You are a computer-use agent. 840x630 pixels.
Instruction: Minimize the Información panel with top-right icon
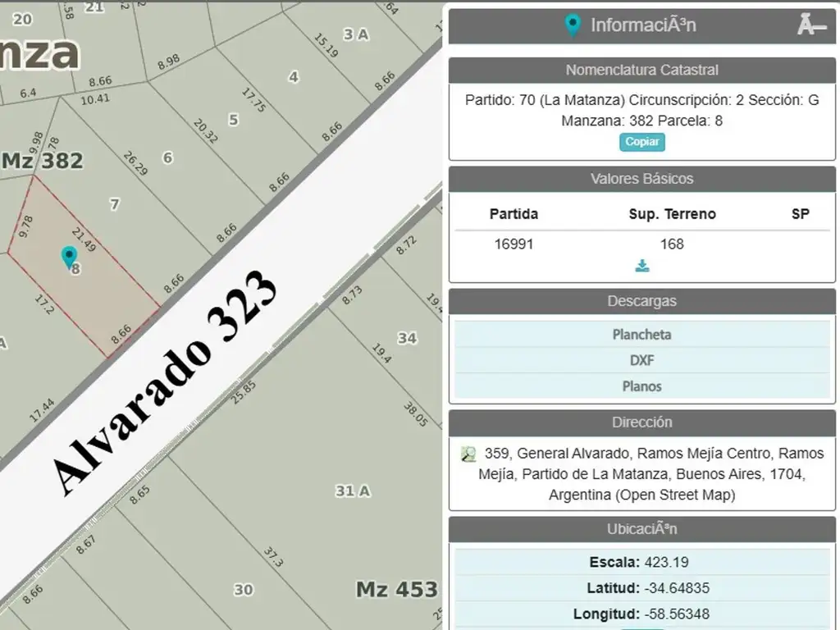pos(811,25)
